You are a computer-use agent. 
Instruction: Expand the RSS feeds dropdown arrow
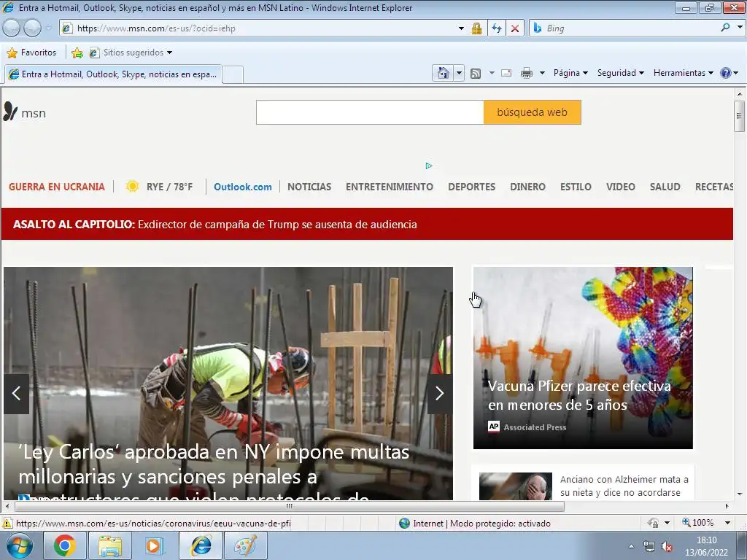tap(492, 73)
